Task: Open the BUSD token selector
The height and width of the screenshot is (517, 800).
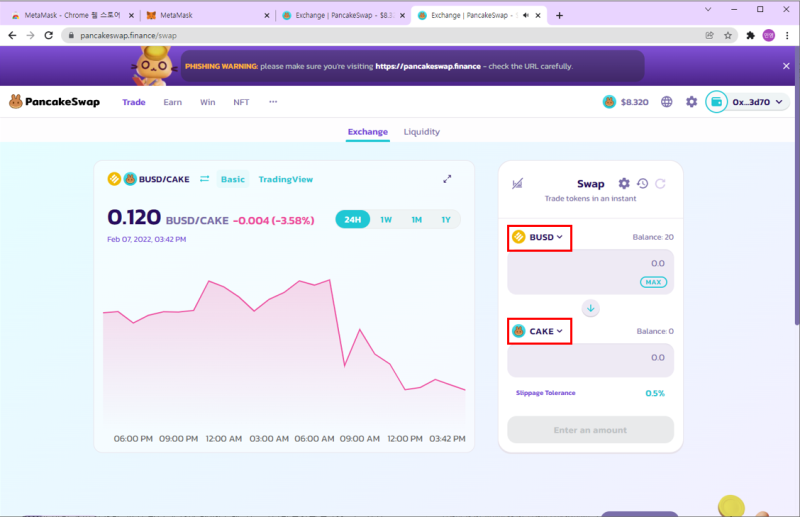Action: [539, 237]
